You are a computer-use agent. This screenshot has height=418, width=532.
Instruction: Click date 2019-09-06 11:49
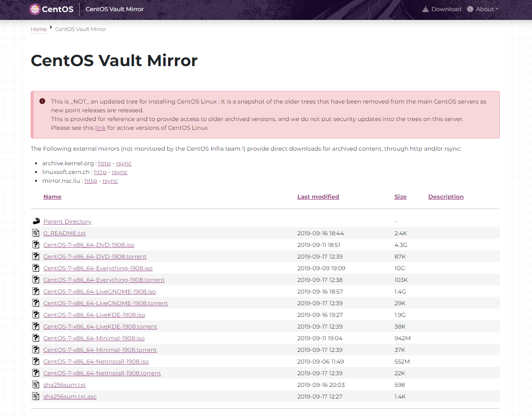pos(320,361)
